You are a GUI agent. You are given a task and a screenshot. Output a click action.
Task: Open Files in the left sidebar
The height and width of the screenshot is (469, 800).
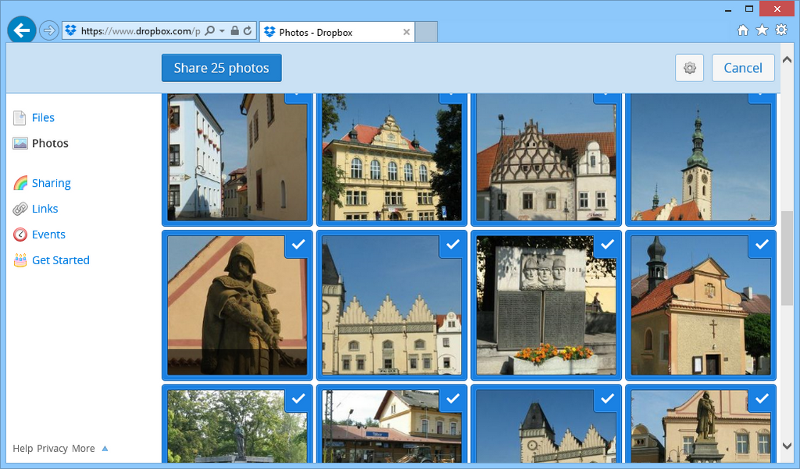coord(43,118)
